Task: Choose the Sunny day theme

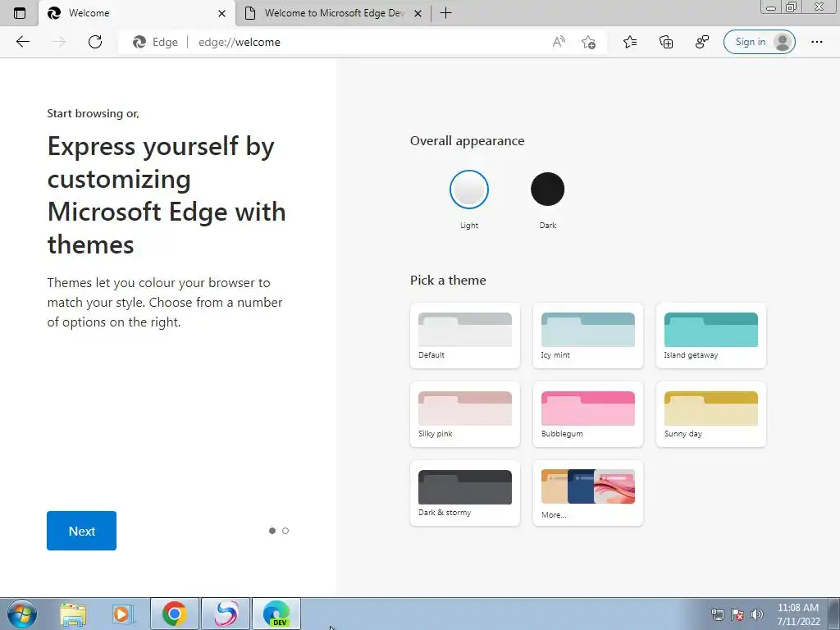Action: (711, 414)
